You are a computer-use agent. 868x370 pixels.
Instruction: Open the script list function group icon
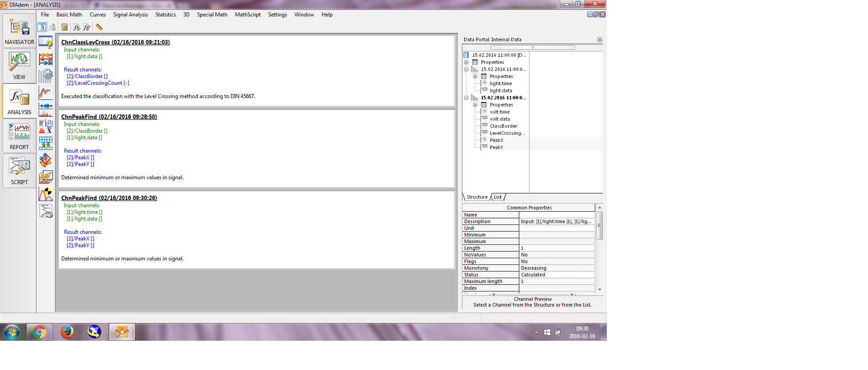pos(45,211)
